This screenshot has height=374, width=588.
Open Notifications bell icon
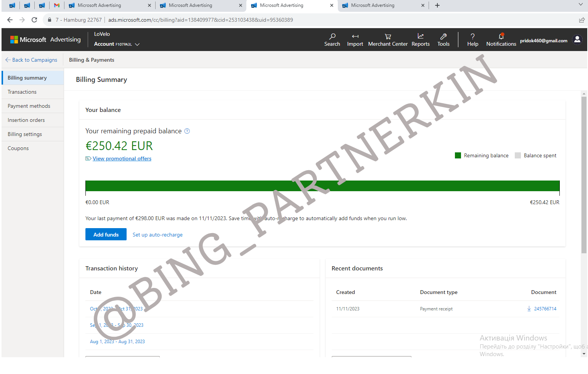pos(501,37)
